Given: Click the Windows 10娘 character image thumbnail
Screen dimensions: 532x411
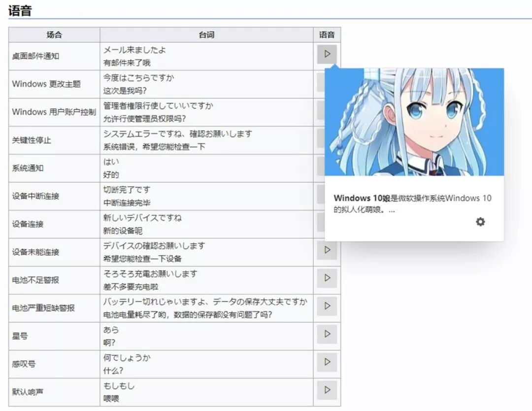Looking at the screenshot, I should 414,122.
